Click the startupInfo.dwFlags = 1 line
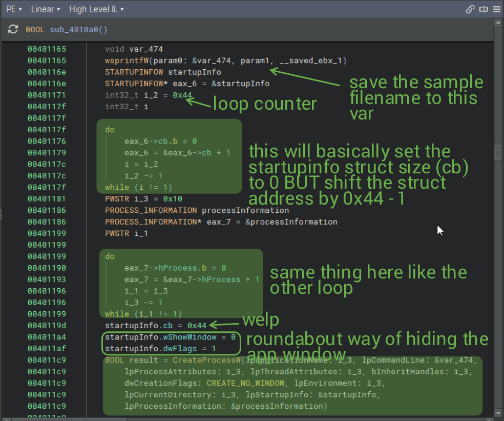Image resolution: width=504 pixels, height=421 pixels. point(160,349)
